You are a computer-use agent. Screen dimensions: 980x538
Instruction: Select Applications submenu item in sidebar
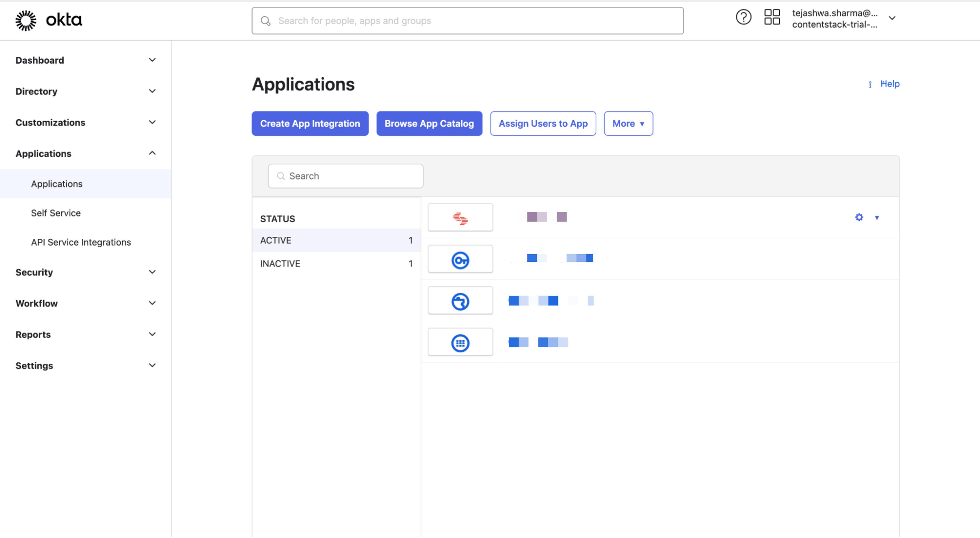(85, 184)
